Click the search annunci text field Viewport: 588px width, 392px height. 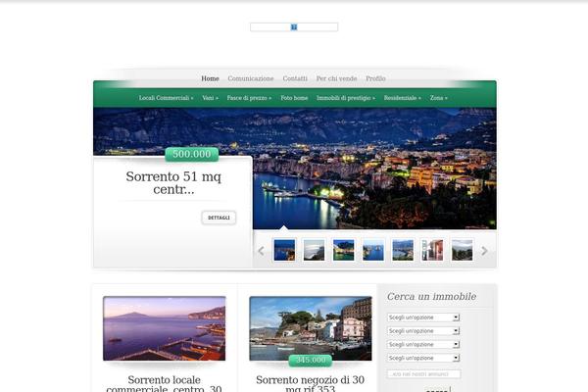click(423, 374)
